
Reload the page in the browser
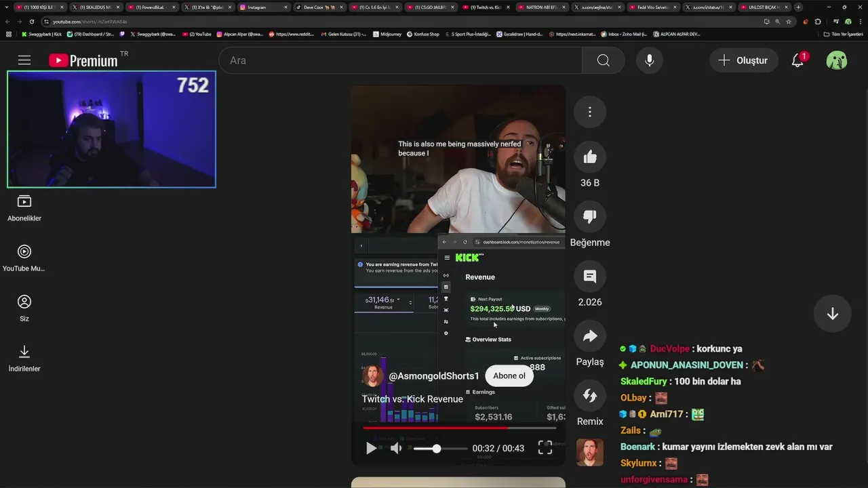pos(31,22)
